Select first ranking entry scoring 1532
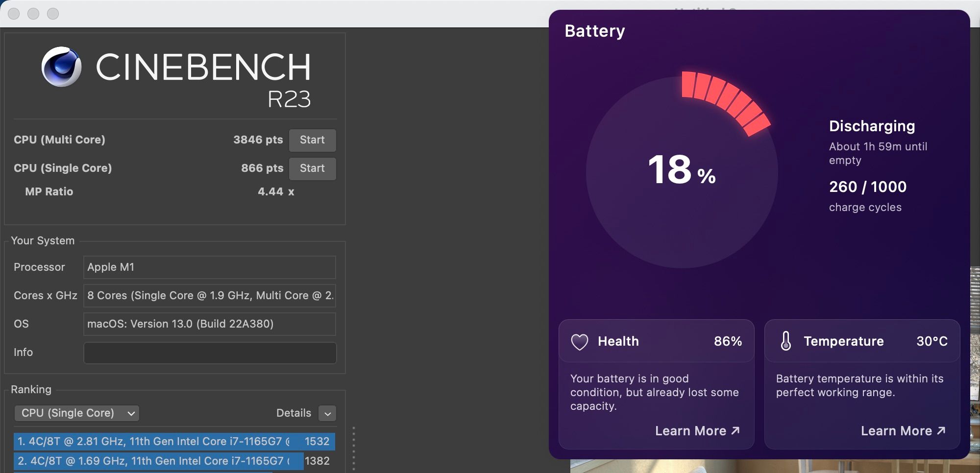980x473 pixels. coord(174,441)
